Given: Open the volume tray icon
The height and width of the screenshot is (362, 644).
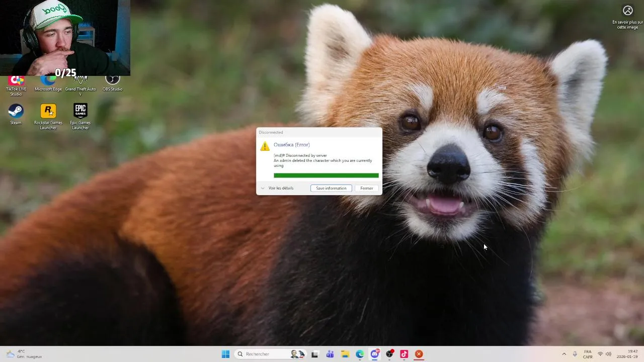Looking at the screenshot, I should pyautogui.click(x=608, y=354).
